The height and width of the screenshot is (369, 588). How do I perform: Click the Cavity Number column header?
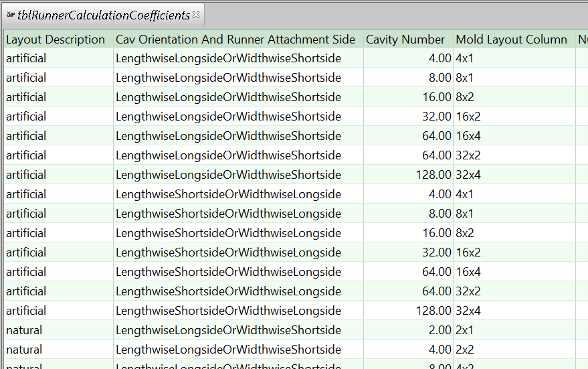point(405,40)
